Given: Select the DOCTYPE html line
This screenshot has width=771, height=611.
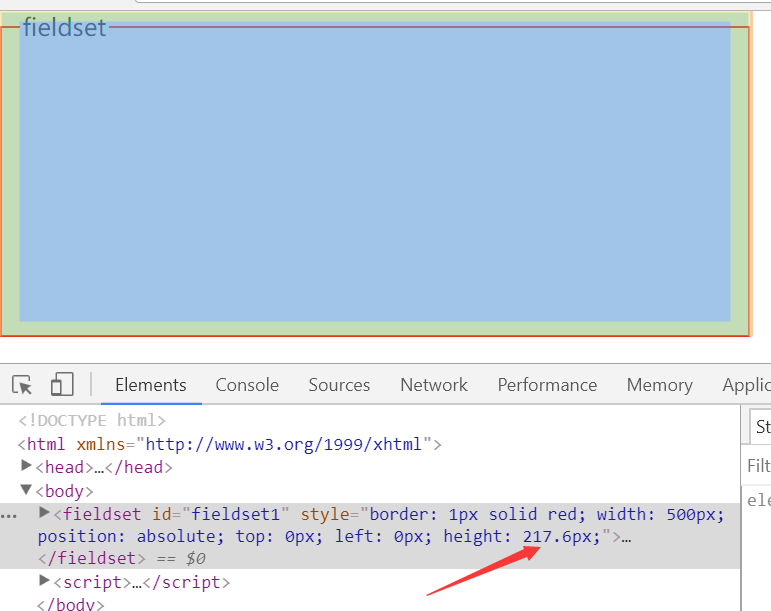Looking at the screenshot, I should [x=92, y=421].
